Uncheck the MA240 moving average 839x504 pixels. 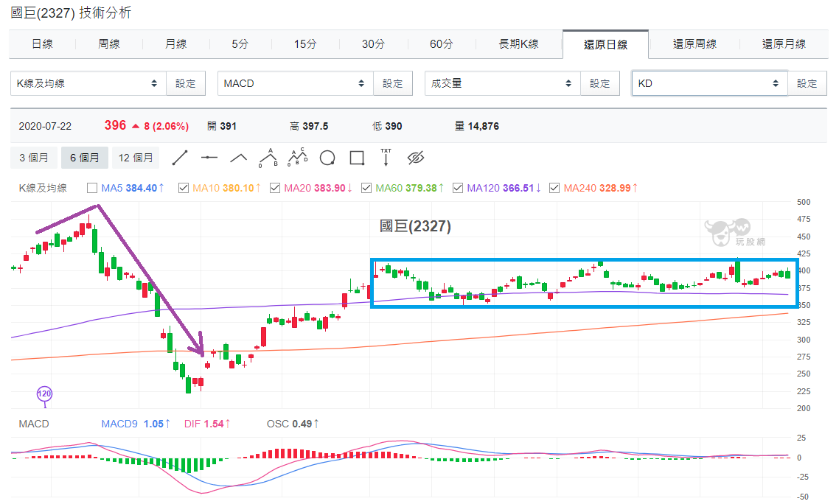(x=554, y=188)
